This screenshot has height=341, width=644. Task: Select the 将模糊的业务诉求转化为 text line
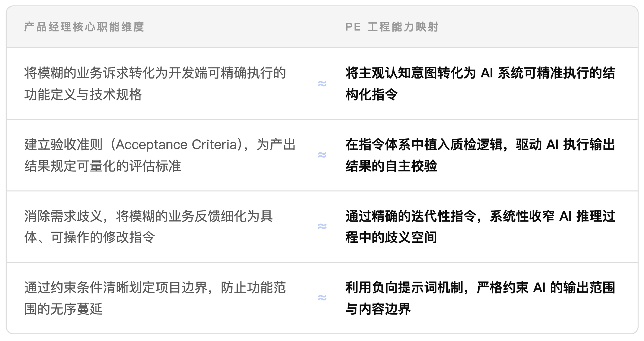[155, 73]
